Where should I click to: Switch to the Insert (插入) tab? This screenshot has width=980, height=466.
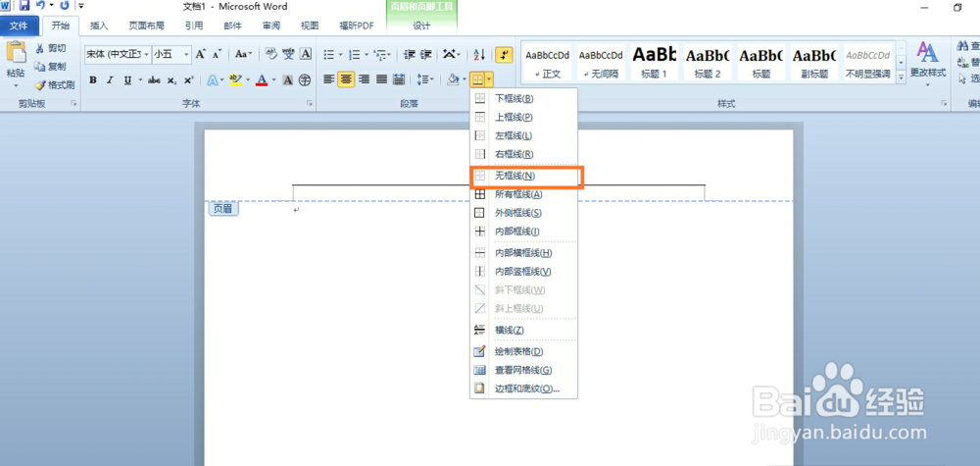(x=99, y=26)
